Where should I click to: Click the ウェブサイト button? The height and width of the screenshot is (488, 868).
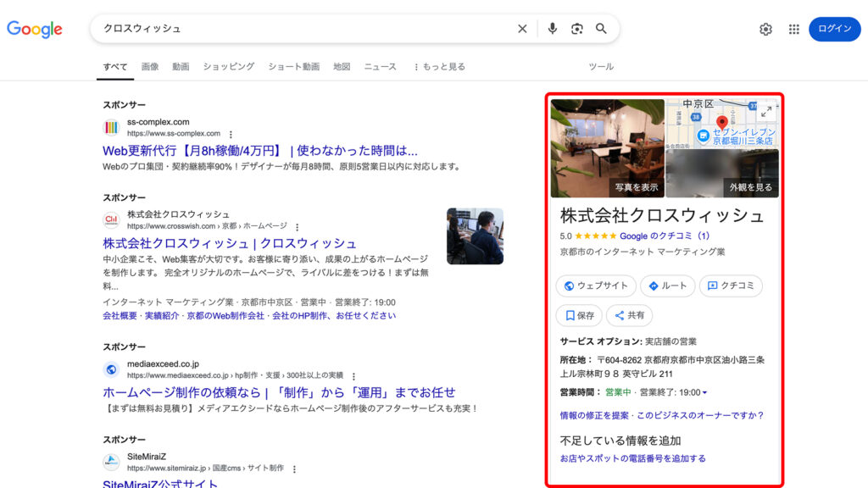[596, 286]
